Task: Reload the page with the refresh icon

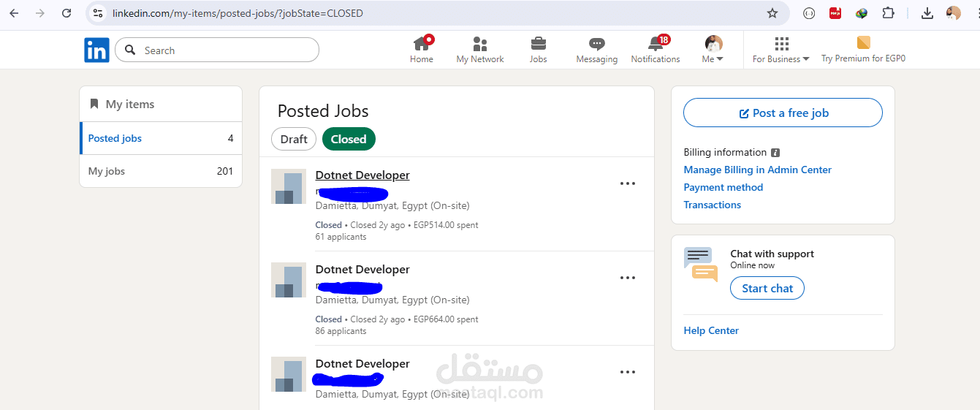Action: pos(67,13)
